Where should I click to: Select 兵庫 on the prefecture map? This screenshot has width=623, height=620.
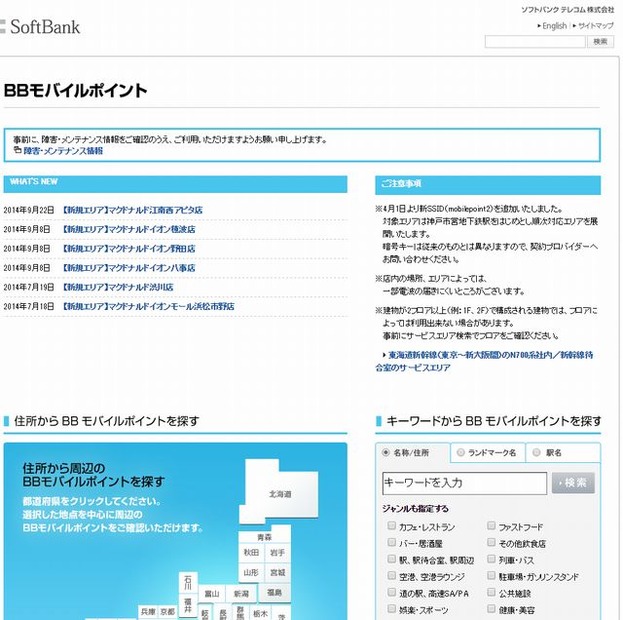click(148, 612)
